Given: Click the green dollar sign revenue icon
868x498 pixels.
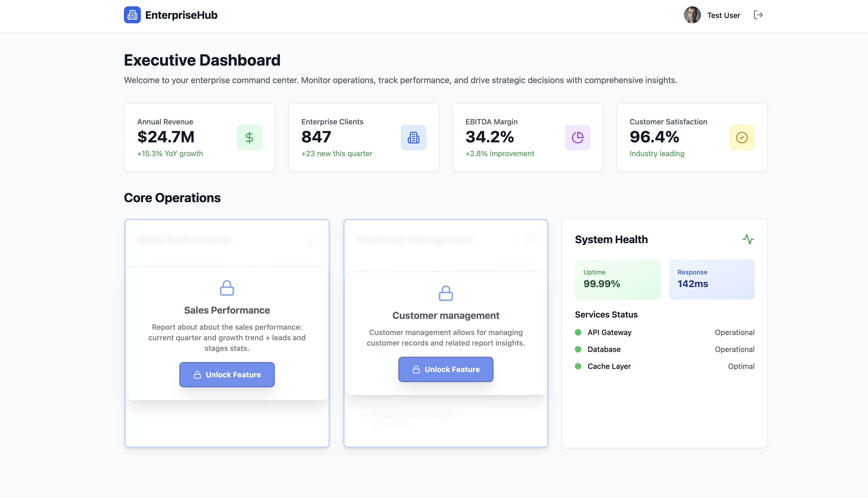Looking at the screenshot, I should pyautogui.click(x=249, y=138).
